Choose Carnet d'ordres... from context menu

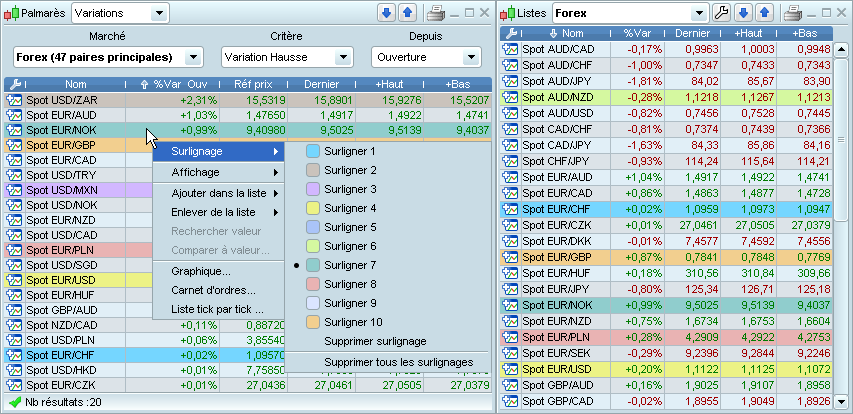click(x=219, y=290)
